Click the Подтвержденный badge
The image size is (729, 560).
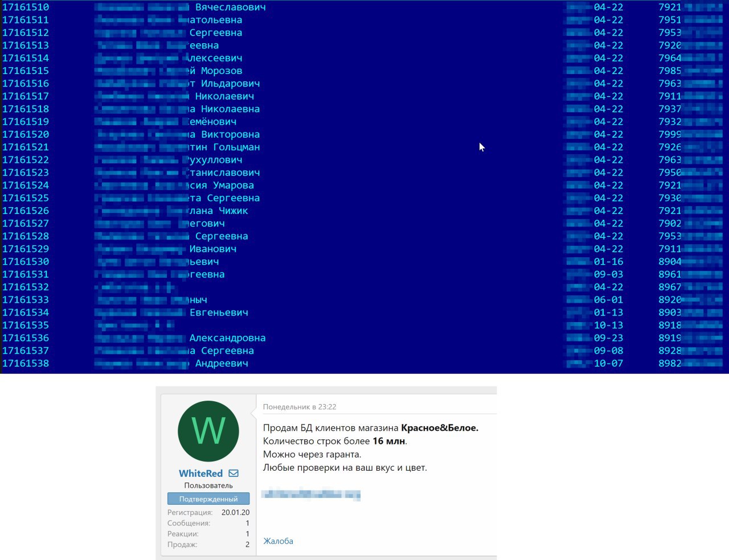click(208, 499)
